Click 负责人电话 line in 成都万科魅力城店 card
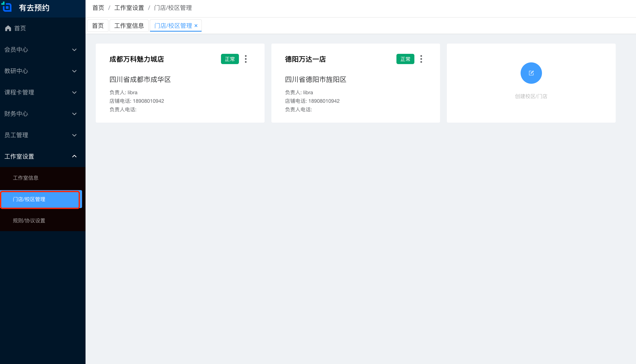This screenshot has width=636, height=364. pyautogui.click(x=123, y=110)
